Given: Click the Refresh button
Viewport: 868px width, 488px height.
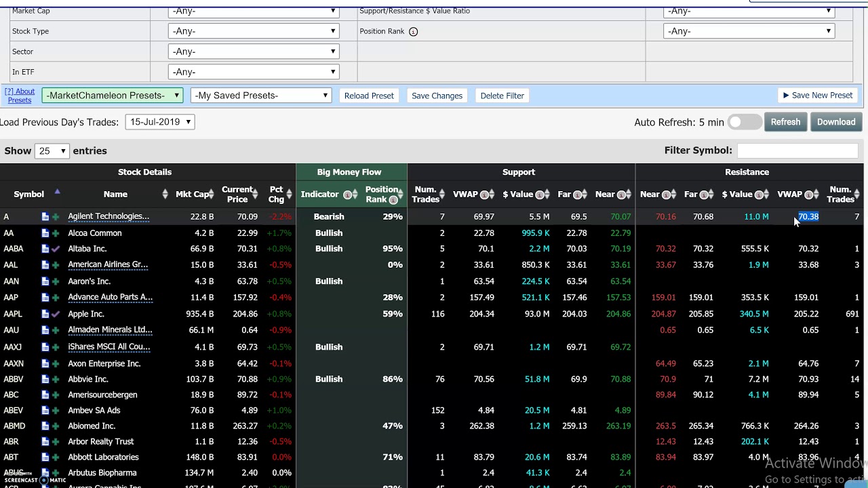Looking at the screenshot, I should (x=785, y=122).
